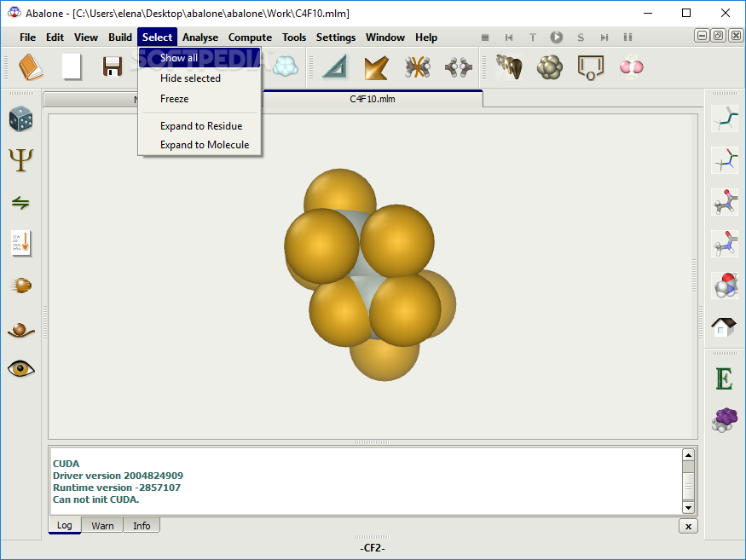746x560 pixels.
Task: Open the Build menu
Action: (x=120, y=38)
